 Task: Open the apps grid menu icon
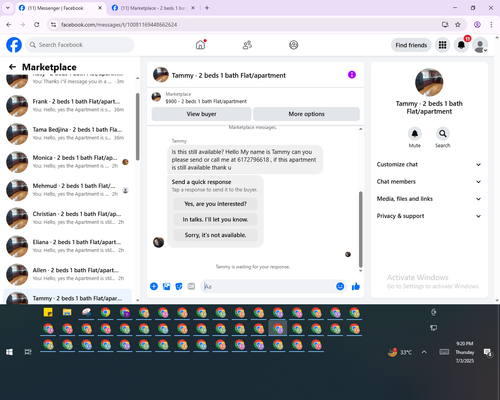point(442,45)
